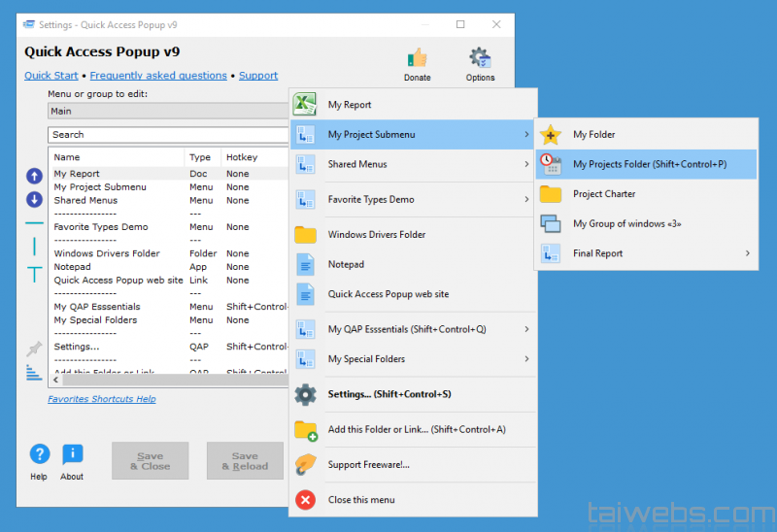
Task: Click the Favorites Shortcuts Help link
Action: [x=102, y=399]
